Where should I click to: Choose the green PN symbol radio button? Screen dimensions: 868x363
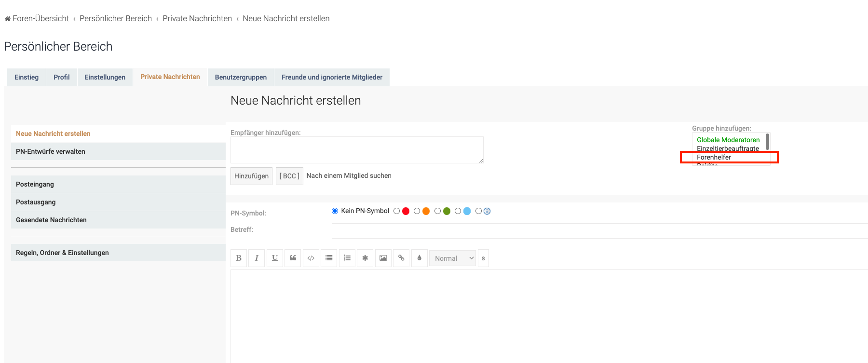click(437, 211)
